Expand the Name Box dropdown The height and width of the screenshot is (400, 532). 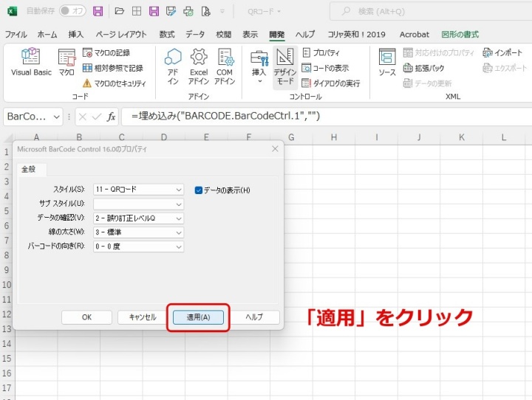(x=56, y=117)
